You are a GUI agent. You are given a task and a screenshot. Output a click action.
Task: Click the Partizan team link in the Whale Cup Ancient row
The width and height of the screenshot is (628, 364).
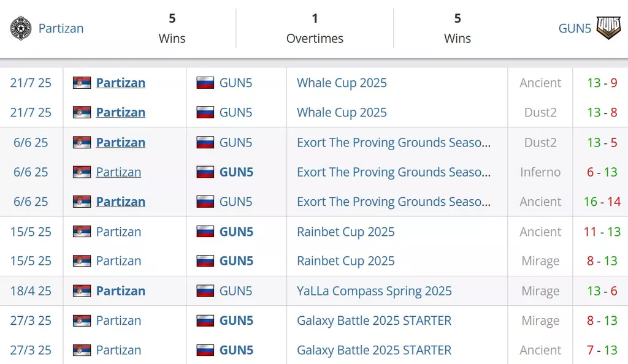click(x=121, y=83)
